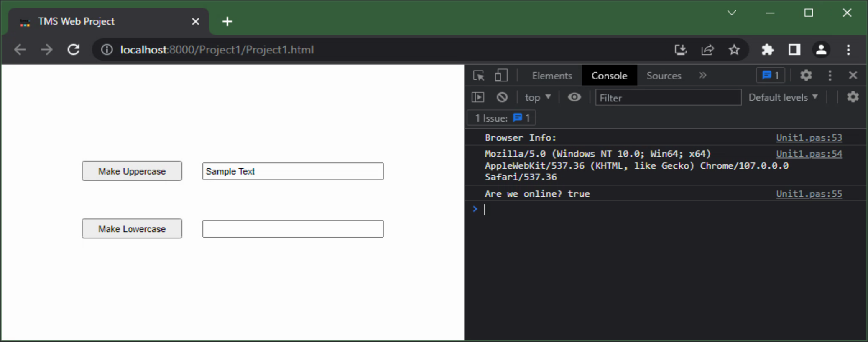Toggle device toolbar emulation
Viewport: 868px width, 342px height.
[x=501, y=76]
